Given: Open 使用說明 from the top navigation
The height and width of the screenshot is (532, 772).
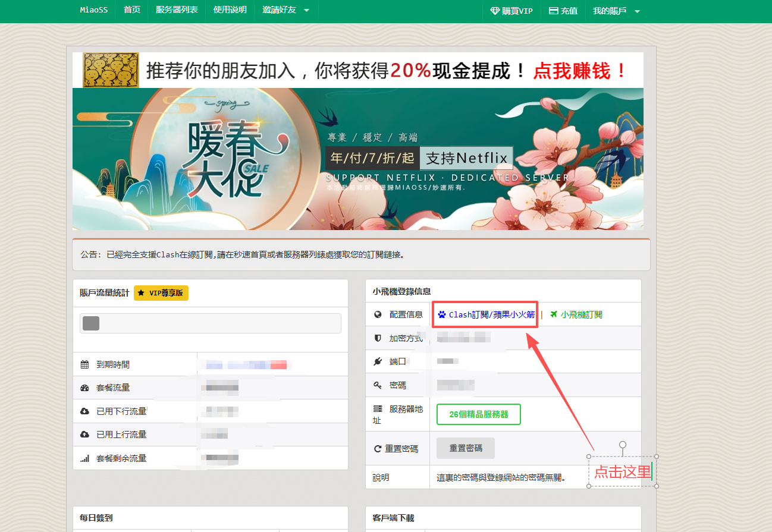Looking at the screenshot, I should [x=230, y=10].
